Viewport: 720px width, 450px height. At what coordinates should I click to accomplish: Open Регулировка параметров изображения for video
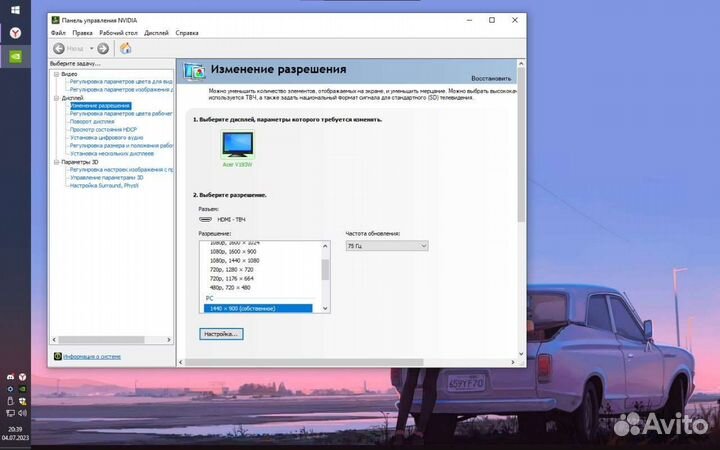click(x=121, y=90)
